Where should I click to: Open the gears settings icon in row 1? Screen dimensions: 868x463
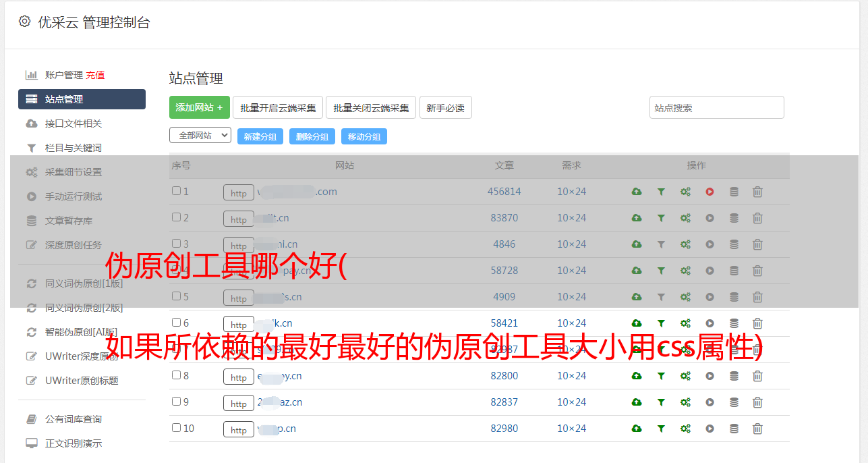(685, 192)
